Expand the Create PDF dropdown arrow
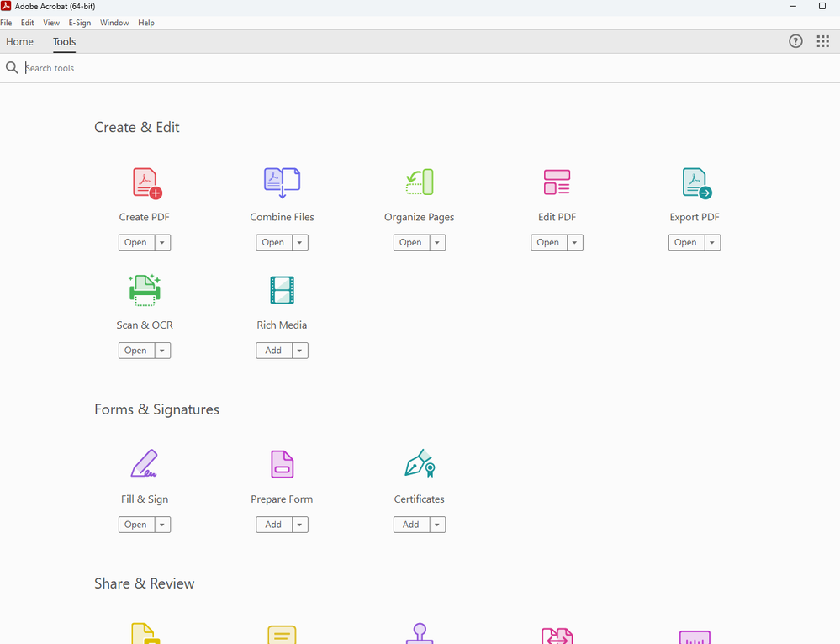This screenshot has height=644, width=840. (x=162, y=243)
